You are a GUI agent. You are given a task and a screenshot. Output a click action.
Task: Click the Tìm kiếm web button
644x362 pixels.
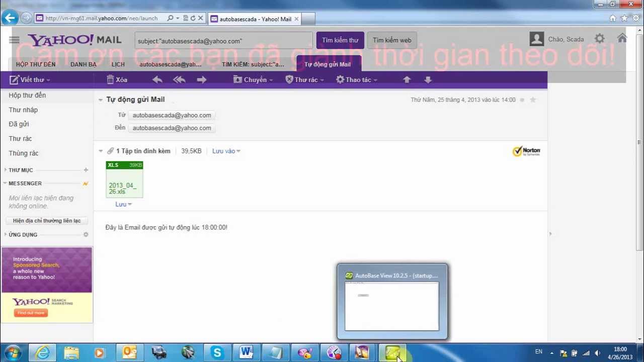(392, 40)
